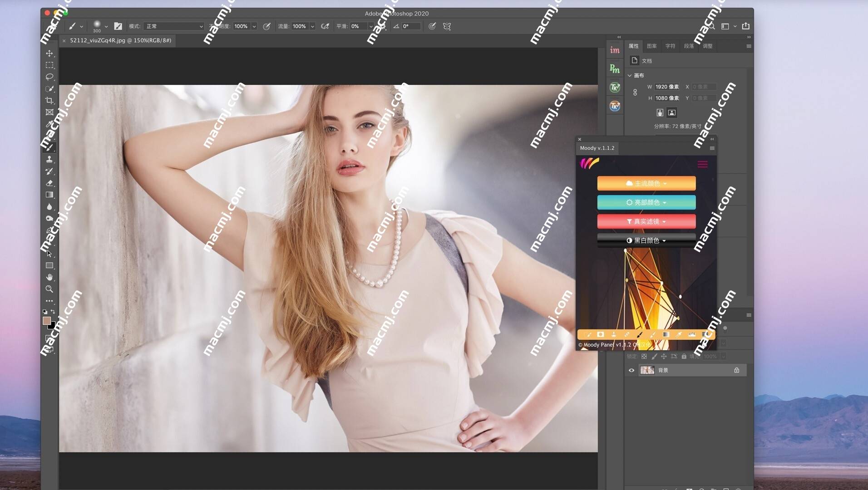
Task: Click black brush icon in Moody orange bar
Action: pyautogui.click(x=640, y=334)
